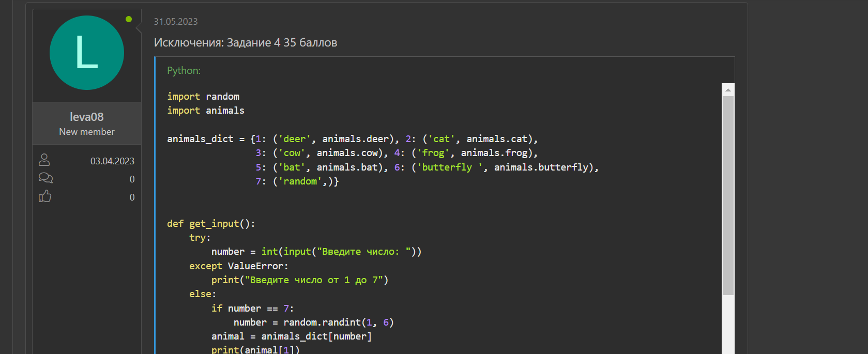
Task: Click the green online status dot
Action: pyautogui.click(x=129, y=19)
